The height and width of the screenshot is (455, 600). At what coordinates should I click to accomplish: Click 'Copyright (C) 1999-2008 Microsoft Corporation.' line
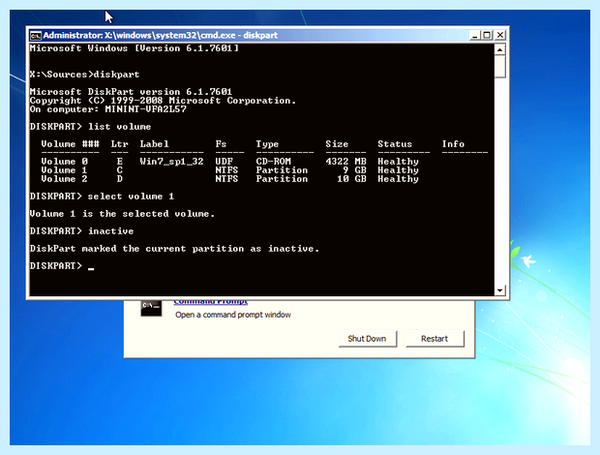163,101
